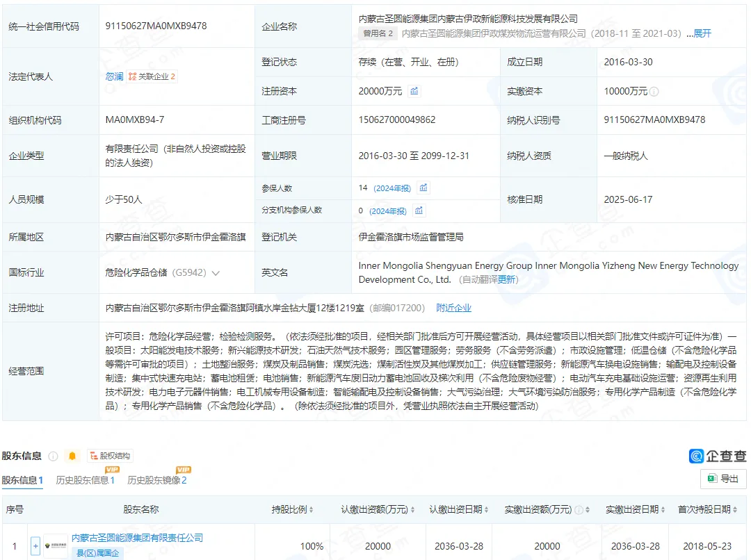Click the 附近企业 link near registered address
This screenshot has height=560, width=751.
(455, 306)
